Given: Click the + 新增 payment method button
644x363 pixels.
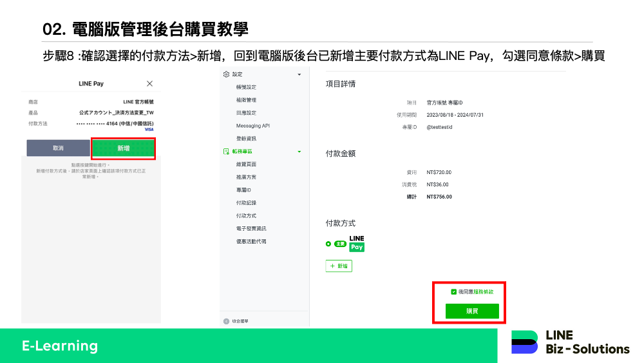Looking at the screenshot, I should pos(339,266).
